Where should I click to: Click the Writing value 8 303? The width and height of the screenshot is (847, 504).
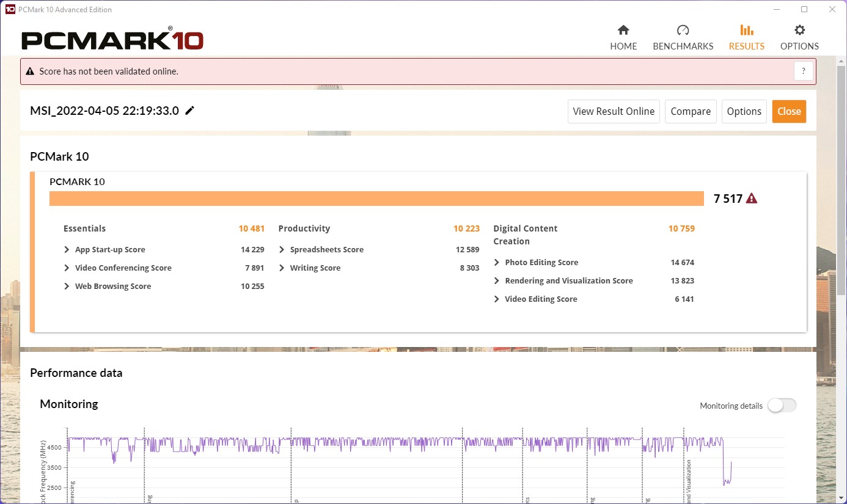(469, 268)
